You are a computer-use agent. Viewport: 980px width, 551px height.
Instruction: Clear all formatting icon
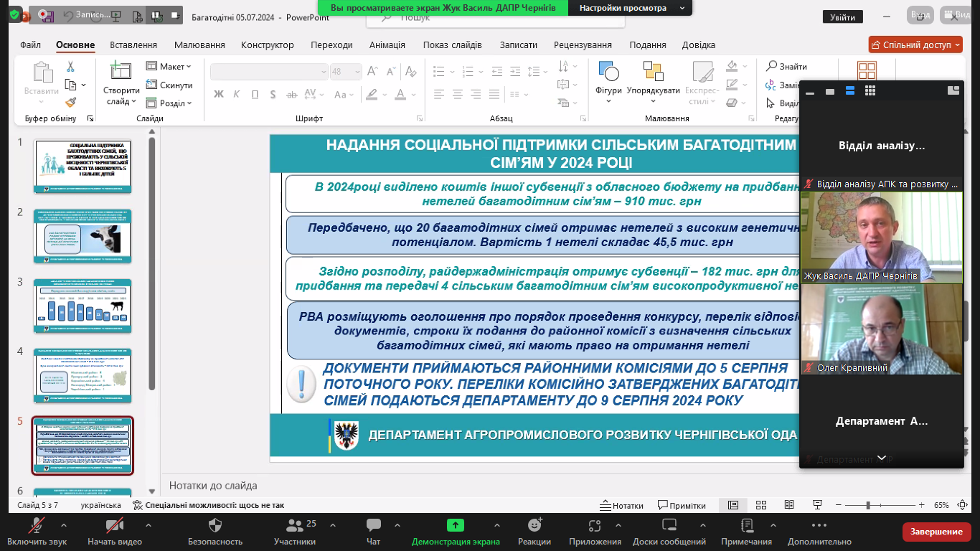click(x=410, y=71)
